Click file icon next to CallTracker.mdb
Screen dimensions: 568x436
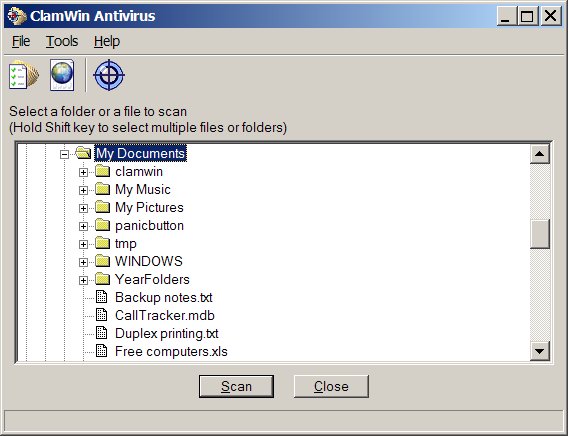tap(101, 315)
